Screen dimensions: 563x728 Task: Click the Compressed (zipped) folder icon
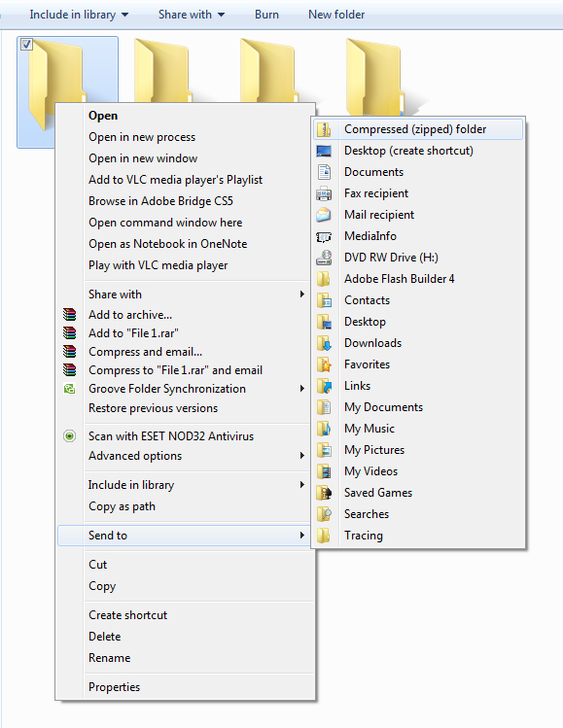[324, 129]
